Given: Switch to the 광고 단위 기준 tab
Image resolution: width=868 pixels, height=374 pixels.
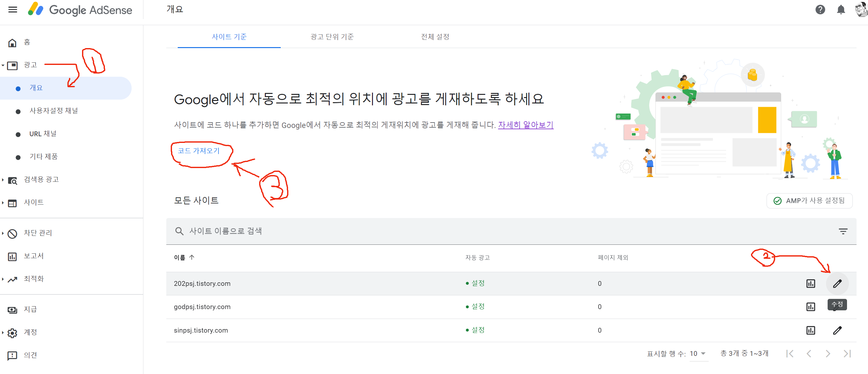Looking at the screenshot, I should [x=332, y=37].
